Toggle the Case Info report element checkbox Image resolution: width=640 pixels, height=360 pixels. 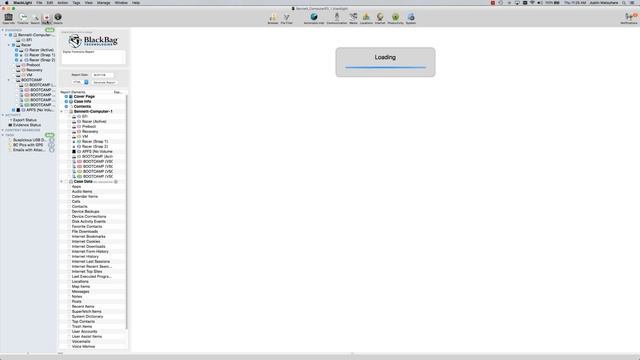(x=66, y=101)
